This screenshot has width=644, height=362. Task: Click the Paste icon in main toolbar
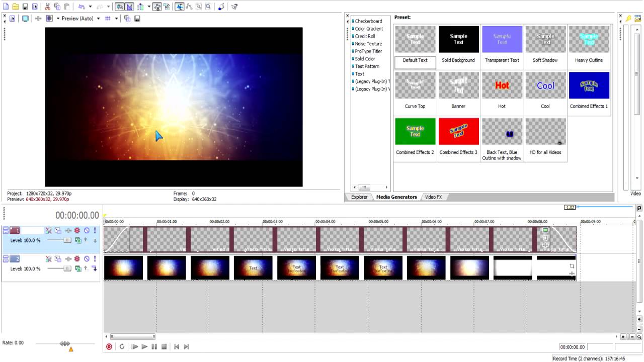click(66, 7)
